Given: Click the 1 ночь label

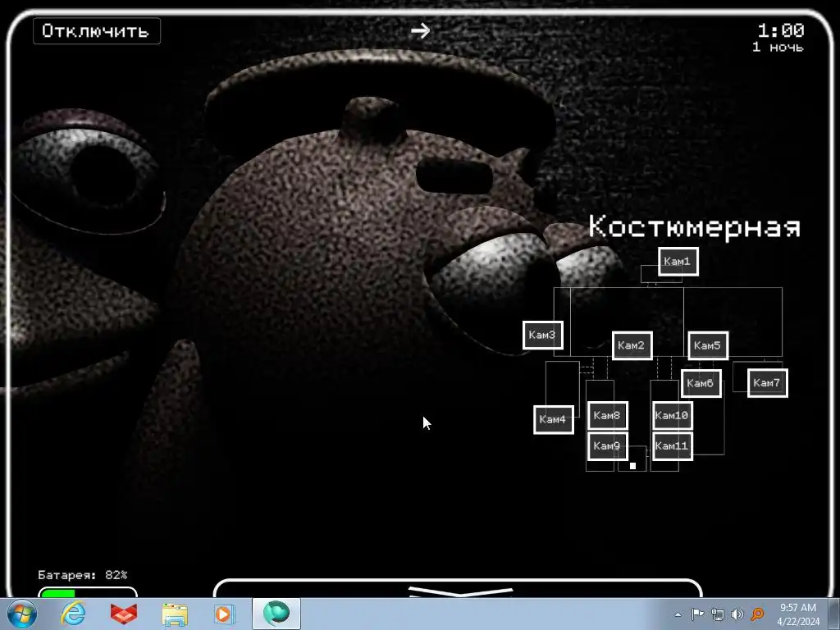Looking at the screenshot, I should (x=778, y=47).
